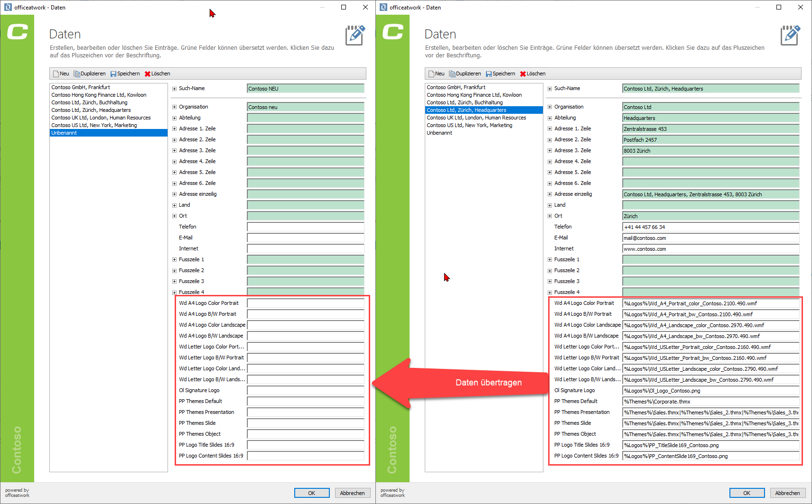
Task: Click officeatwork title bar icon in right window
Action: click(383, 7)
